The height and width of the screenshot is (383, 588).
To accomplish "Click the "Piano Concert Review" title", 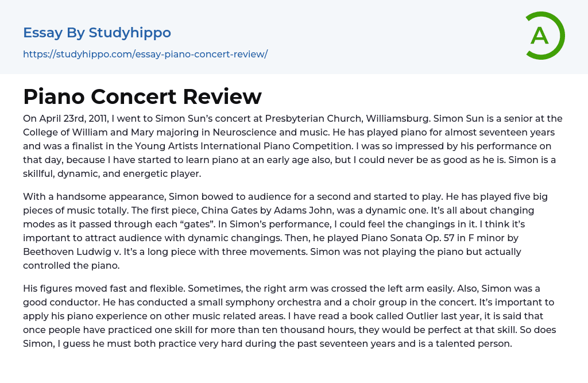I will click(142, 96).
